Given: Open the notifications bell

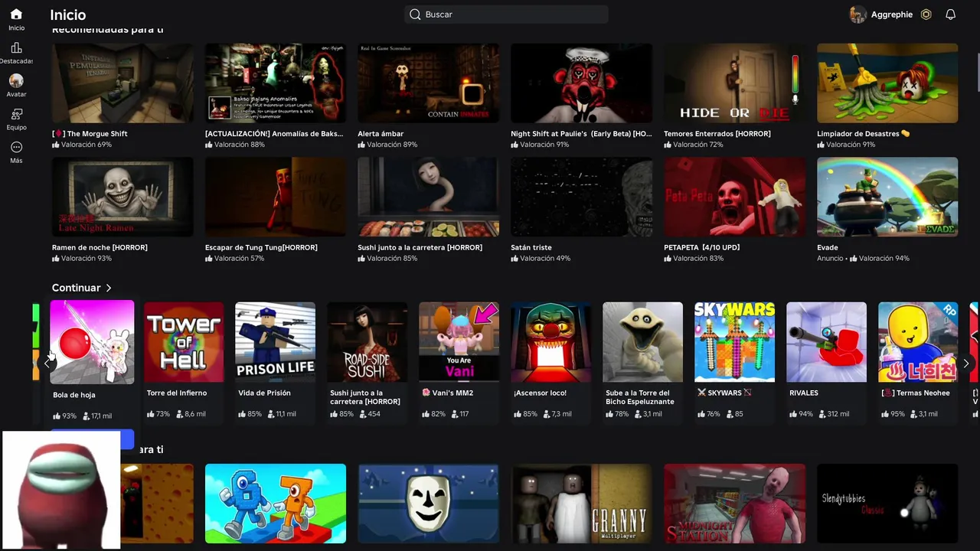Looking at the screenshot, I should (x=950, y=15).
